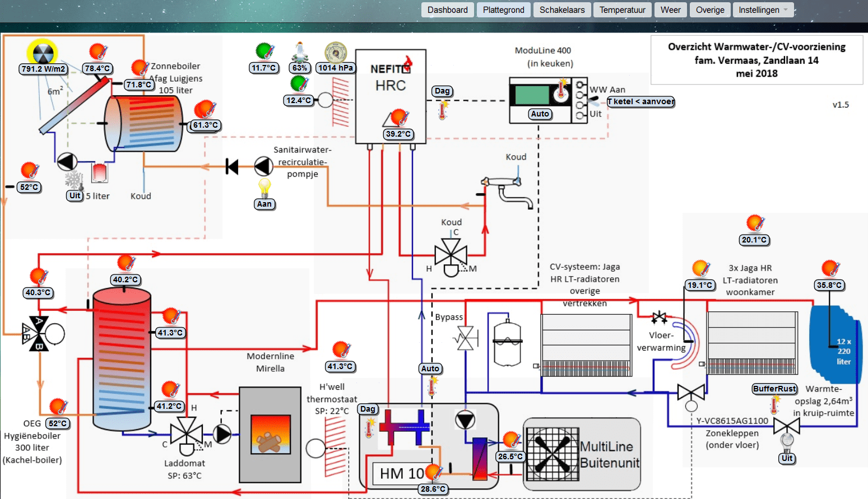
Task: Click the green 11.7°C outside temperature icon
Action: (264, 51)
